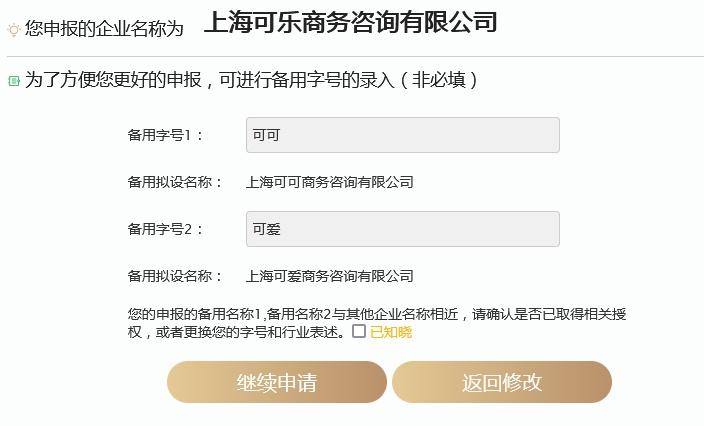Click the yellow 已知晓 label text
The height and width of the screenshot is (426, 704).
(x=391, y=332)
